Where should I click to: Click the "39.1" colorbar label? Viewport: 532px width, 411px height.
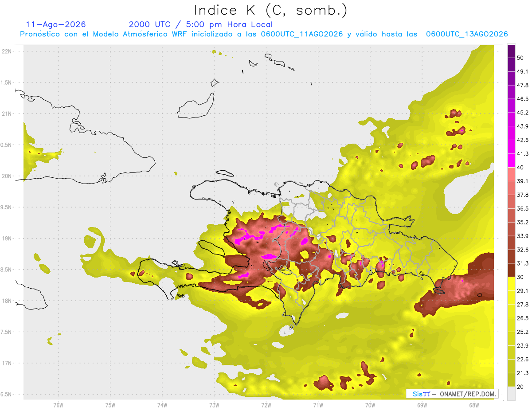click(x=522, y=181)
